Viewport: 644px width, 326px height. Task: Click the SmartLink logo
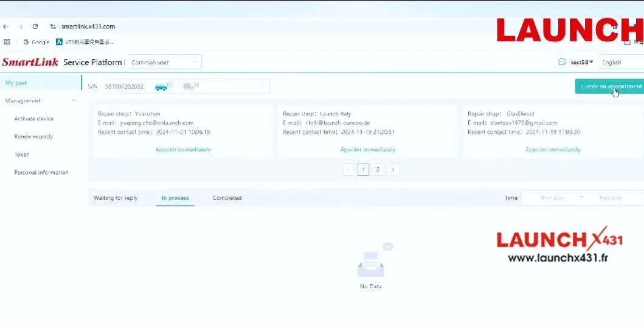click(30, 63)
